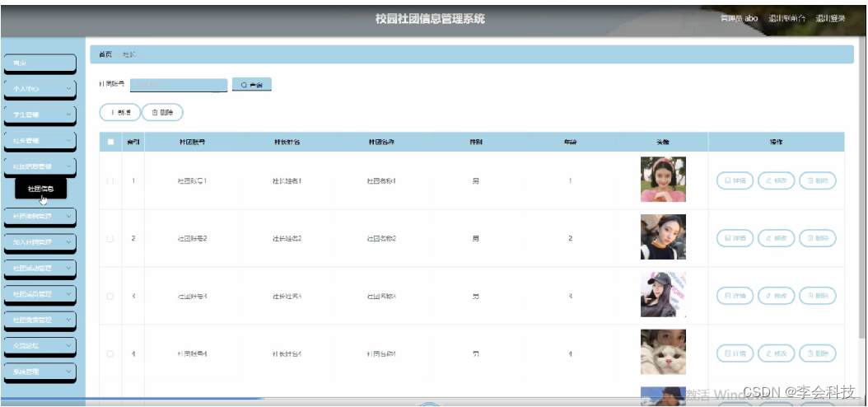Open 详情 for row 社团账号1

735,181
